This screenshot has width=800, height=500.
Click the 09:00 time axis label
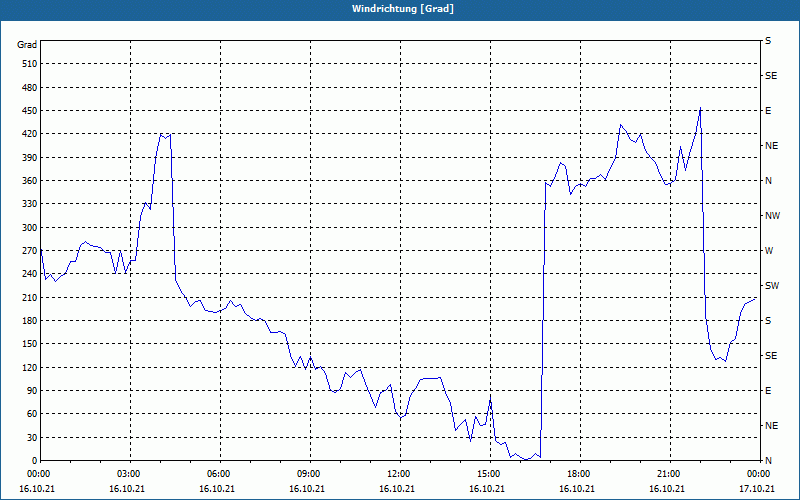point(309,473)
